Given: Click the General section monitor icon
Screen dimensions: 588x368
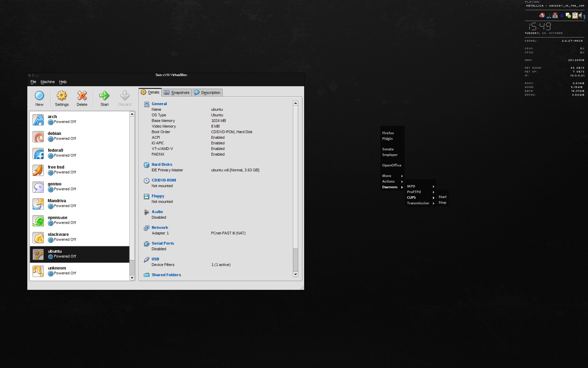Looking at the screenshot, I should pyautogui.click(x=147, y=104).
